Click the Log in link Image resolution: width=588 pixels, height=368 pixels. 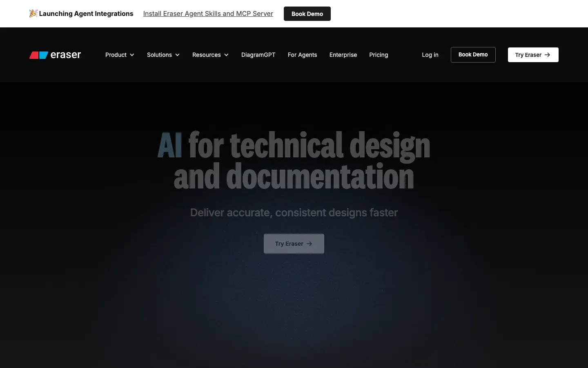pyautogui.click(x=430, y=55)
